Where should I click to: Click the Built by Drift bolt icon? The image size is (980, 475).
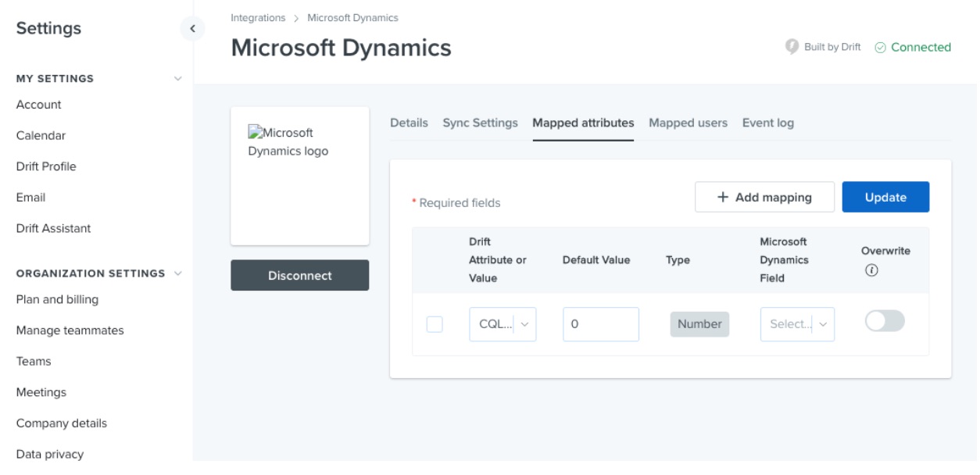(792, 47)
